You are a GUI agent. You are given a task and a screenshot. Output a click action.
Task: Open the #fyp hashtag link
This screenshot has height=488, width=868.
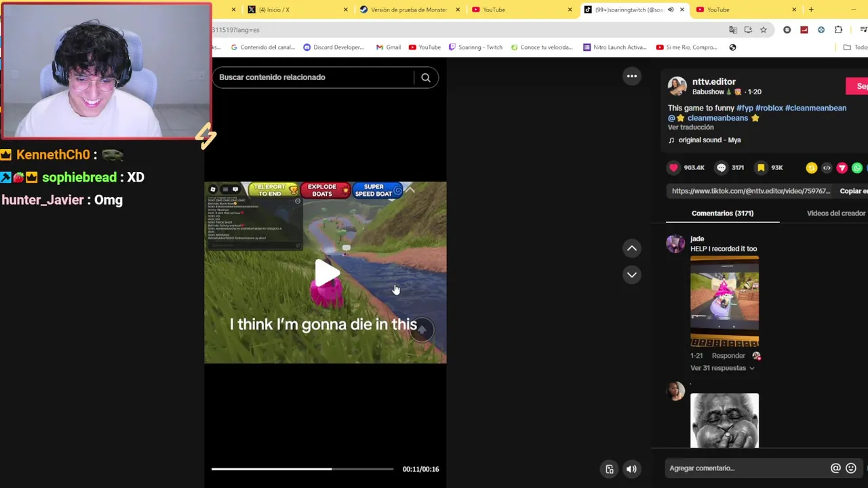click(x=745, y=108)
